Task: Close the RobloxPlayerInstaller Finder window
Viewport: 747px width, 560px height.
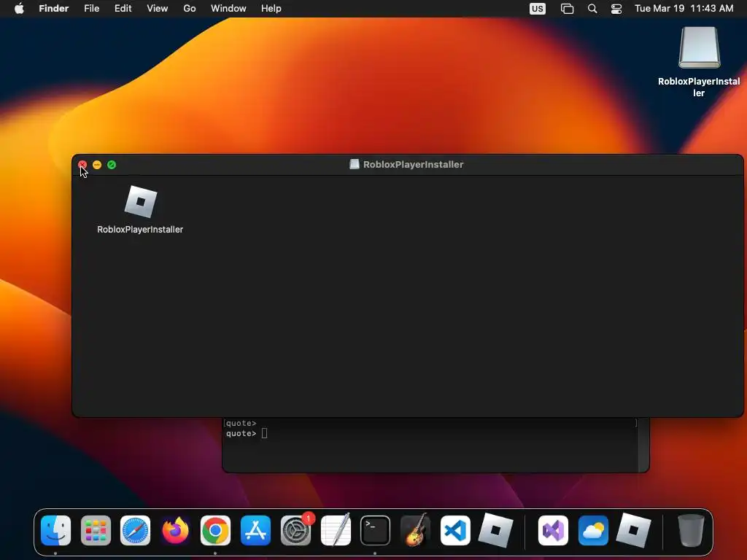Action: tap(82, 165)
